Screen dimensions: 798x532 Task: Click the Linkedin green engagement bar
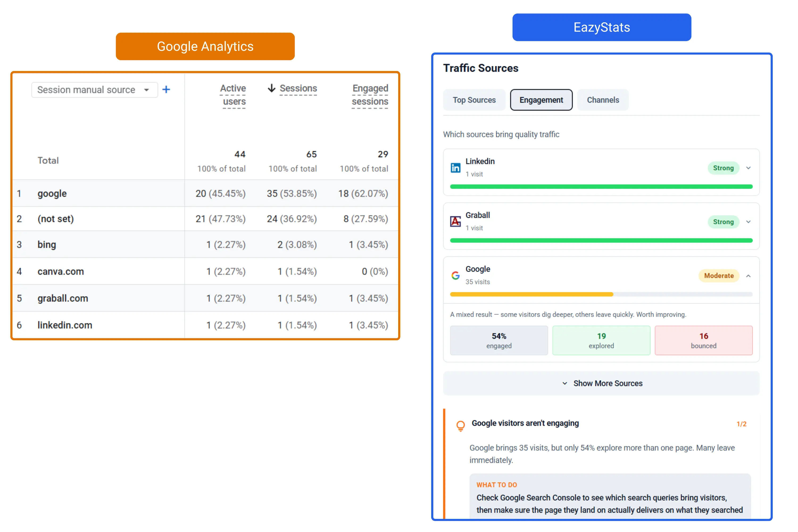pos(601,187)
